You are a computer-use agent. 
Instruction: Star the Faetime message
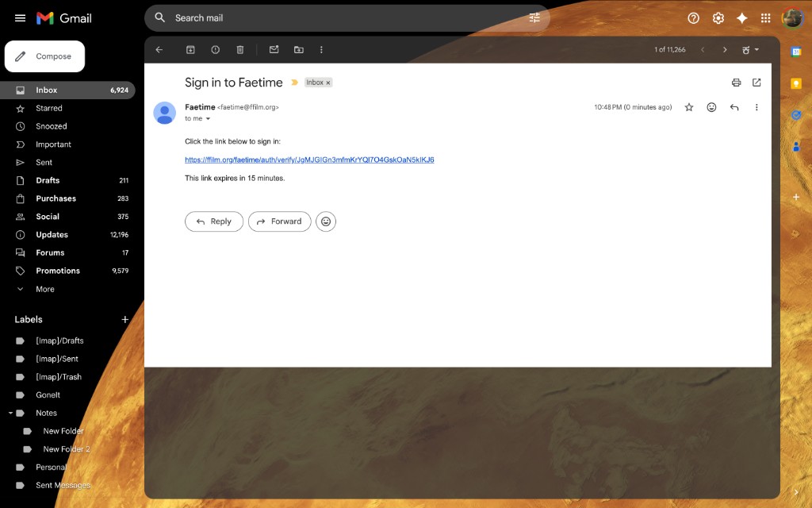tap(689, 107)
